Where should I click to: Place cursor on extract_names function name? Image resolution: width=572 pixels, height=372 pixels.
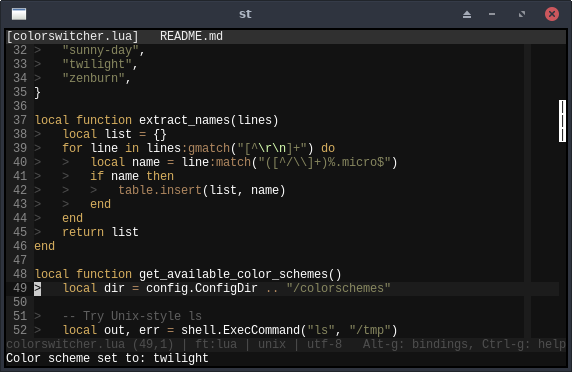point(184,120)
